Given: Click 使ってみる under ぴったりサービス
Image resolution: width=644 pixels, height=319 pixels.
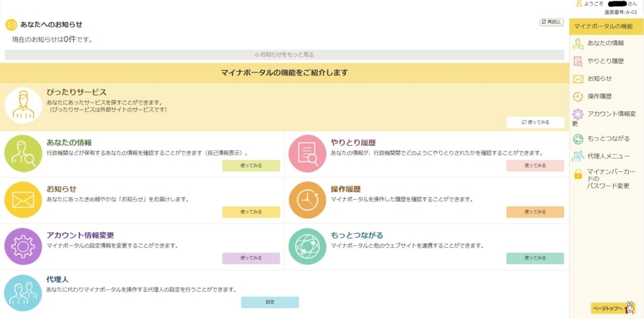Looking at the screenshot, I should coord(535,122).
